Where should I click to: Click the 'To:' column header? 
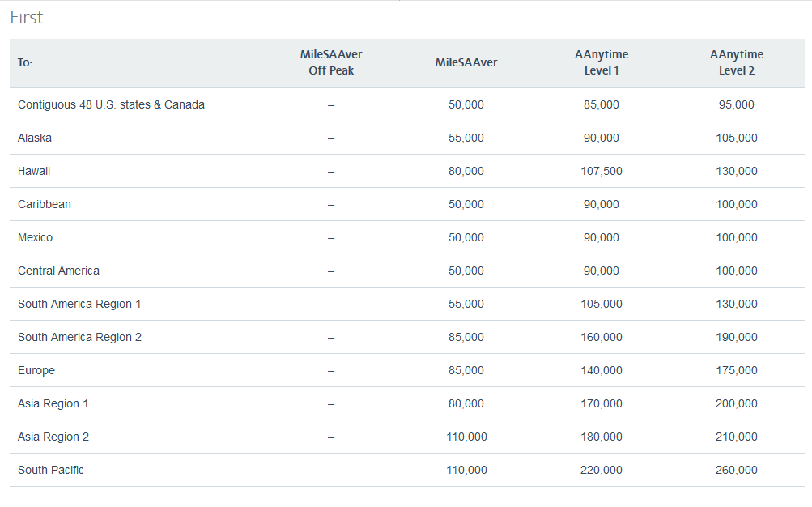pos(25,62)
